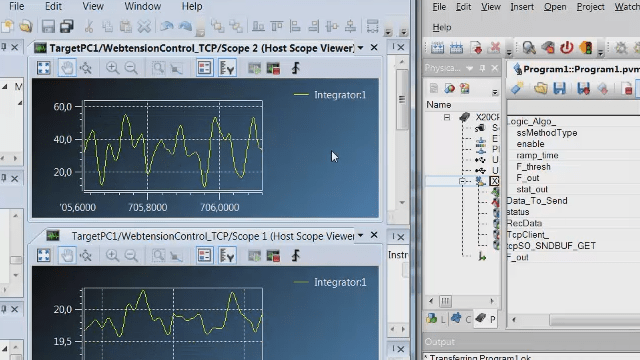Toggle cursor measurement icon in Scope 2 toolbar
The height and width of the screenshot is (360, 640).
point(227,68)
